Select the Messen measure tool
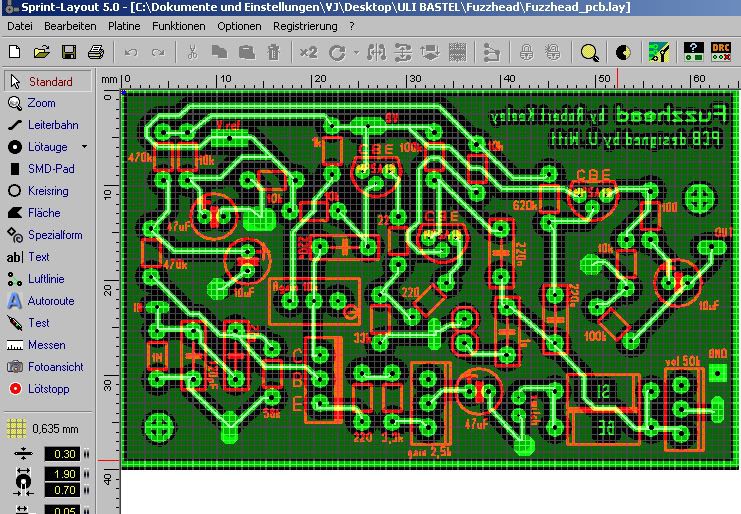This screenshot has height=514, width=741. click(46, 345)
